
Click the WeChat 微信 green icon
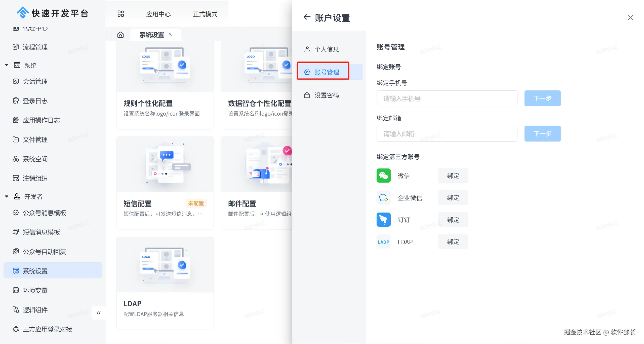coord(383,176)
